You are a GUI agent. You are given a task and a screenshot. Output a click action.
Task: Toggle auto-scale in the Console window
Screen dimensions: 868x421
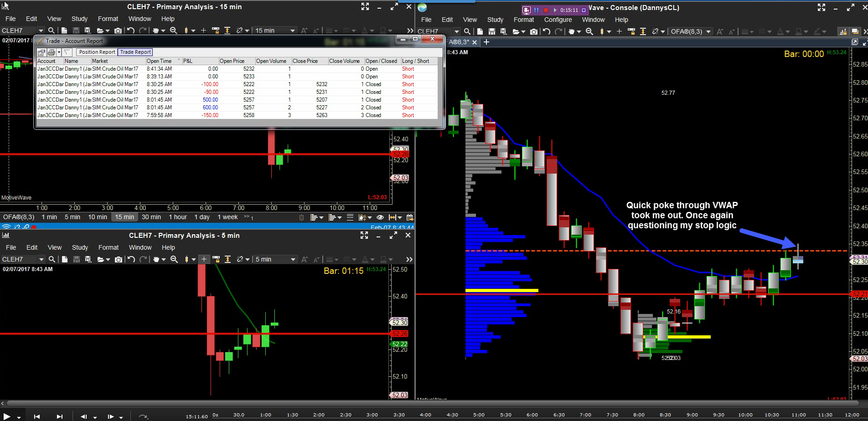coord(643,31)
